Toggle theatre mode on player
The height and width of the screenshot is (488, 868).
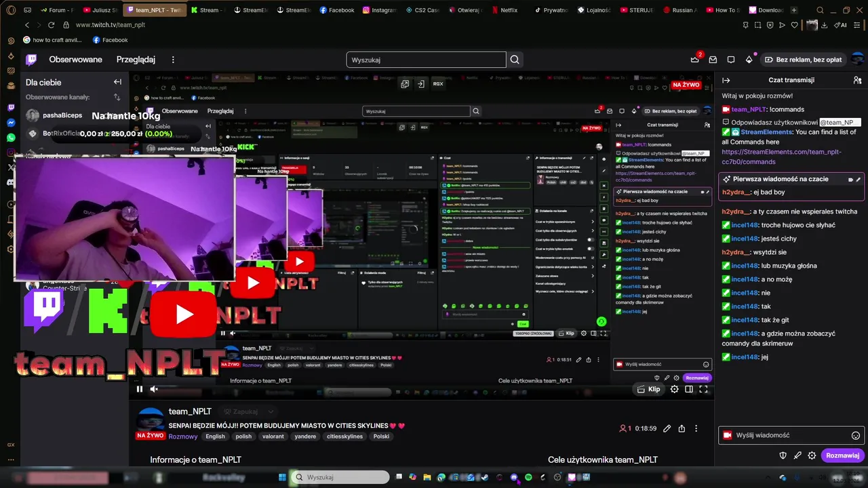(x=689, y=389)
